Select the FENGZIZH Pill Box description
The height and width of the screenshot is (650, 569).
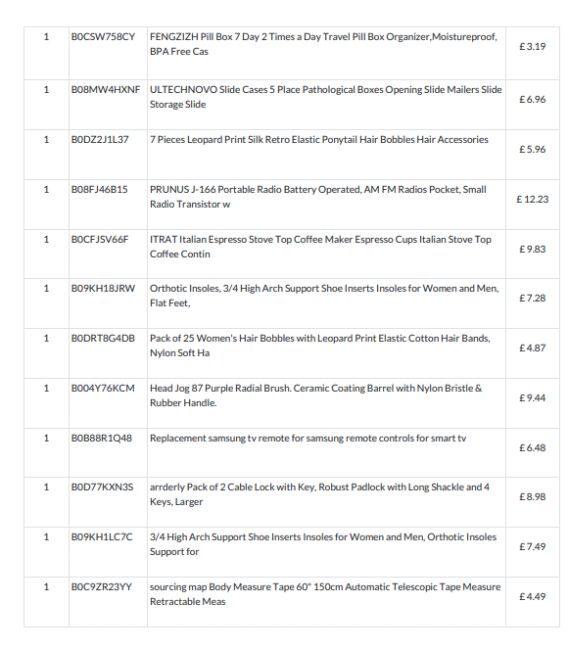tap(323, 44)
